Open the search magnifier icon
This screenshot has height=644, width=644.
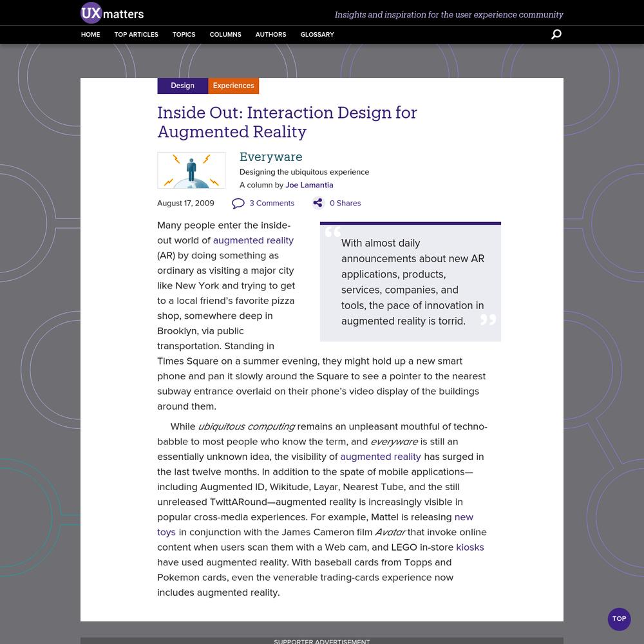point(556,34)
